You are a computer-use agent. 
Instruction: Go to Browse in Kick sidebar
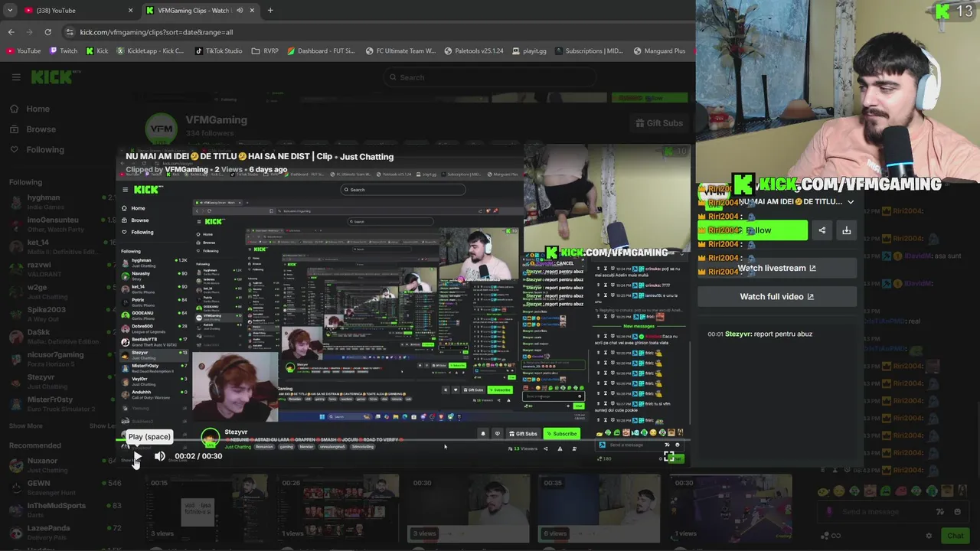pyautogui.click(x=33, y=129)
